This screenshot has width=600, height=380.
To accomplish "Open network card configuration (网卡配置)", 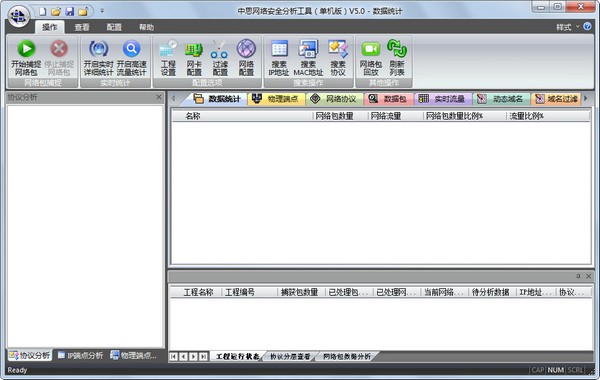I will 194,58.
